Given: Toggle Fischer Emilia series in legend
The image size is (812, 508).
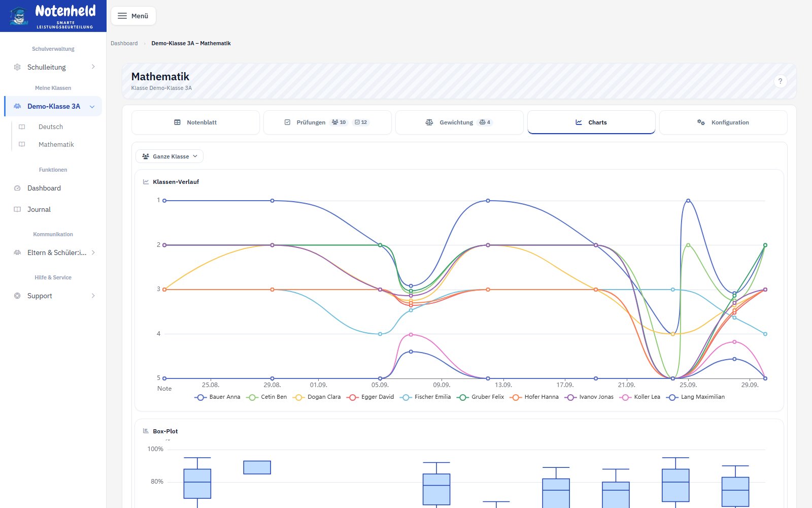Looking at the screenshot, I should (x=426, y=397).
